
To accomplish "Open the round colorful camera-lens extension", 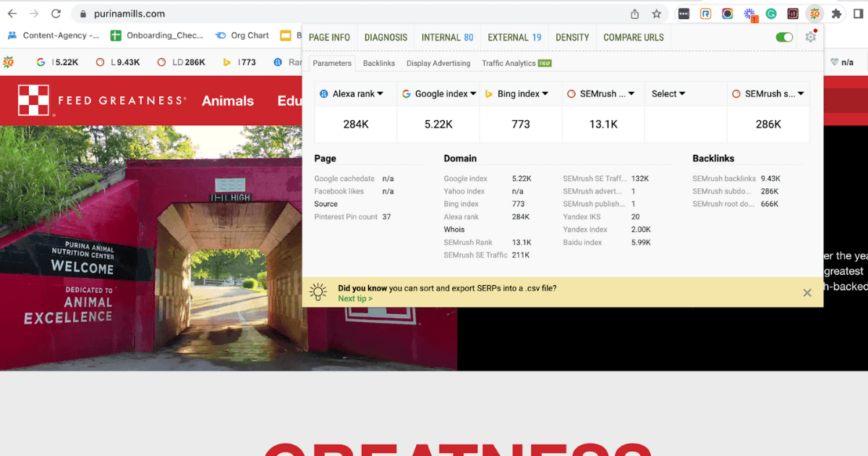I will (727, 14).
